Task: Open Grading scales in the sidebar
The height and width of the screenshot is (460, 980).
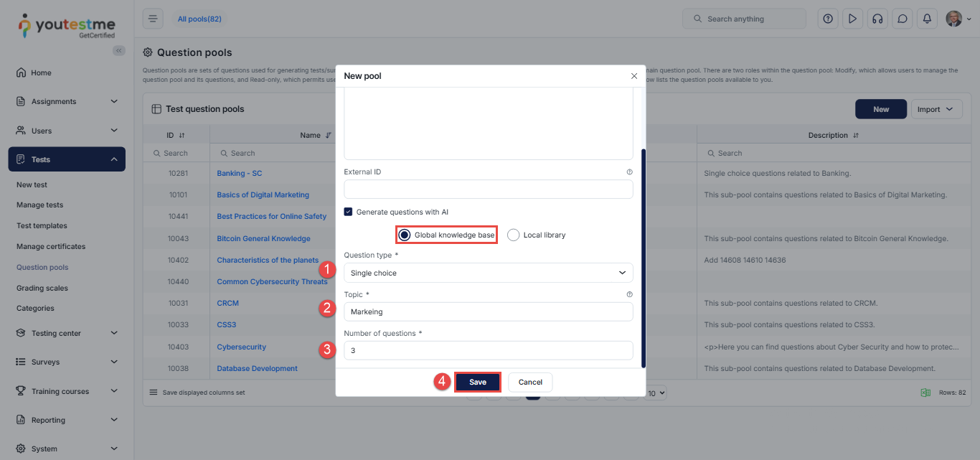Action: coord(42,288)
